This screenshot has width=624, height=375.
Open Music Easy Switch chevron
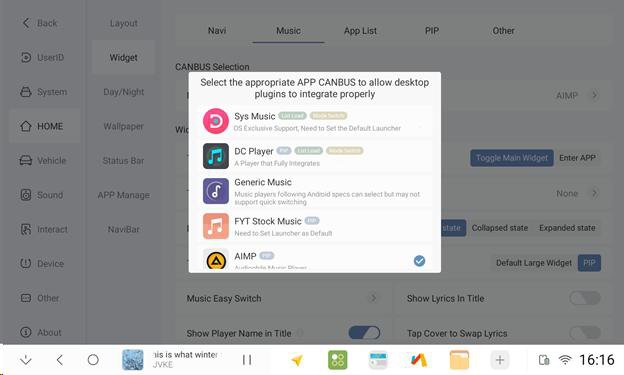pyautogui.click(x=373, y=298)
